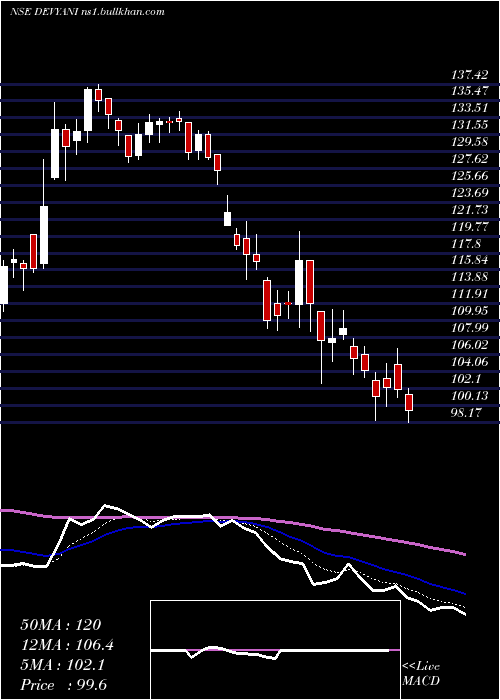Click the 127.62 price axis label
The image size is (500, 700).
pos(469,159)
